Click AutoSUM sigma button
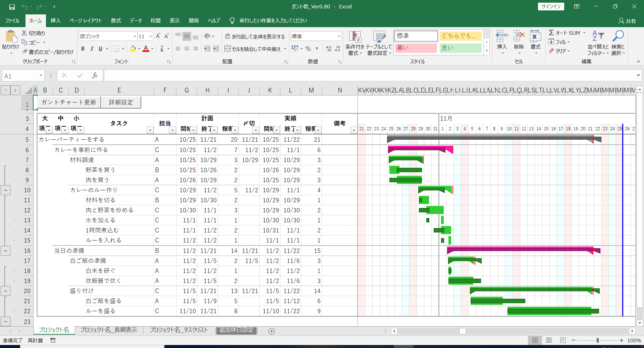This screenshot has width=644, height=348. [565, 33]
